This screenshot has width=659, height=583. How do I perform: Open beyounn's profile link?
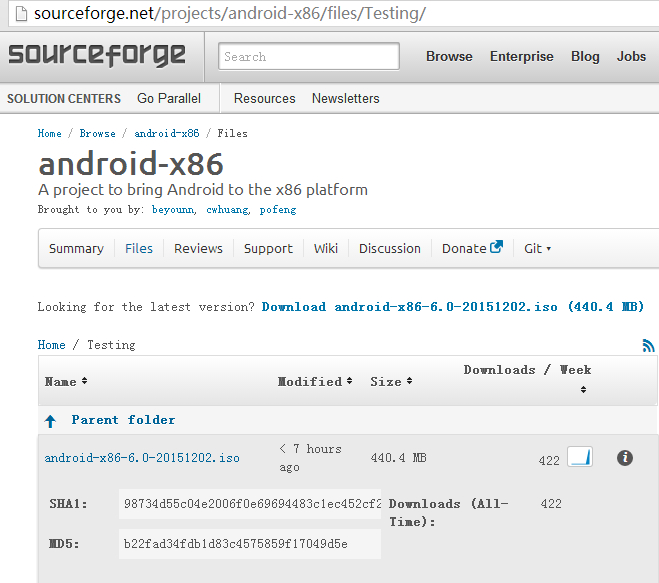pos(173,210)
